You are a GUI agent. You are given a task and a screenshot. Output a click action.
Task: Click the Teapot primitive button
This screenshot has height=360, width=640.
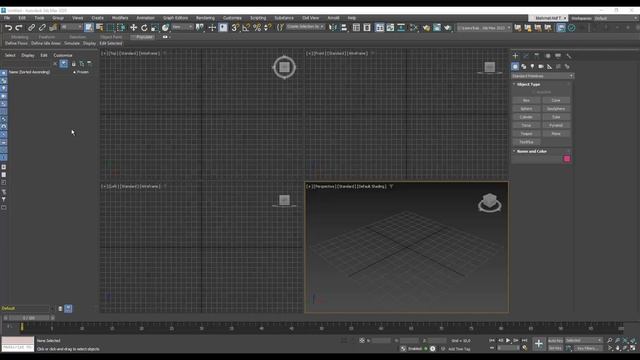point(526,134)
